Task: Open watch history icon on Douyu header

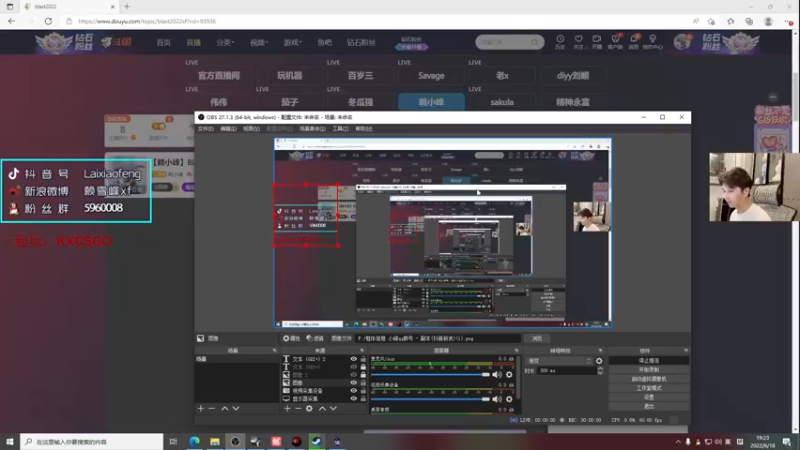Action: (x=560, y=42)
